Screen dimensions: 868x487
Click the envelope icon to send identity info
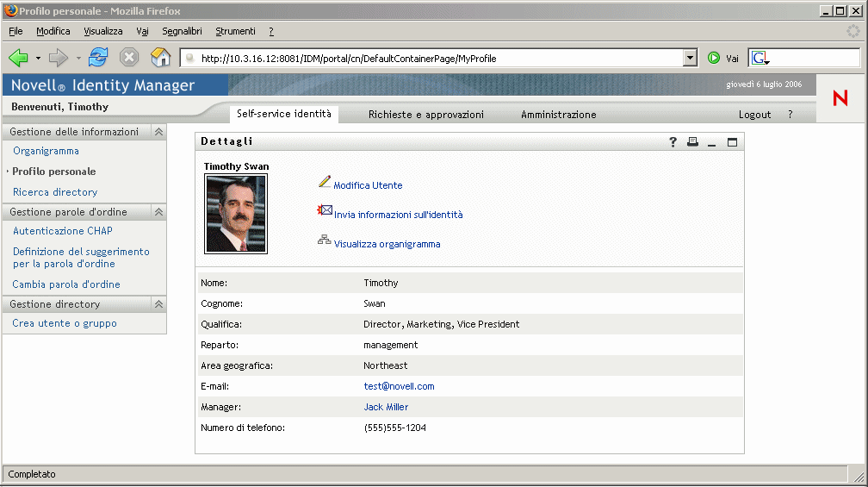pos(325,210)
